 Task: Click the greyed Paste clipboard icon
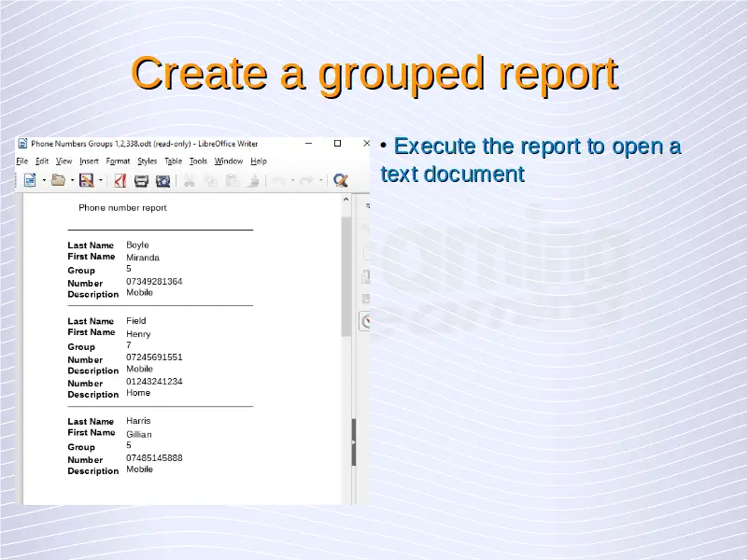click(x=232, y=181)
